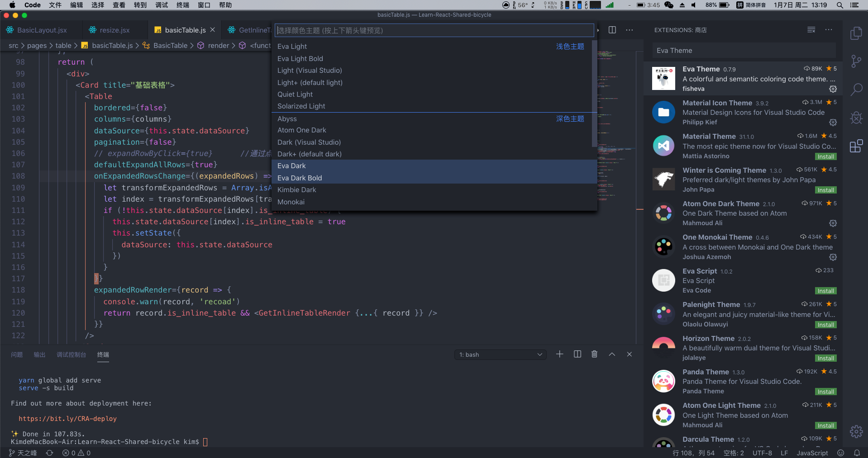Open the Search view in activity bar
This screenshot has width=868, height=458.
click(x=856, y=89)
